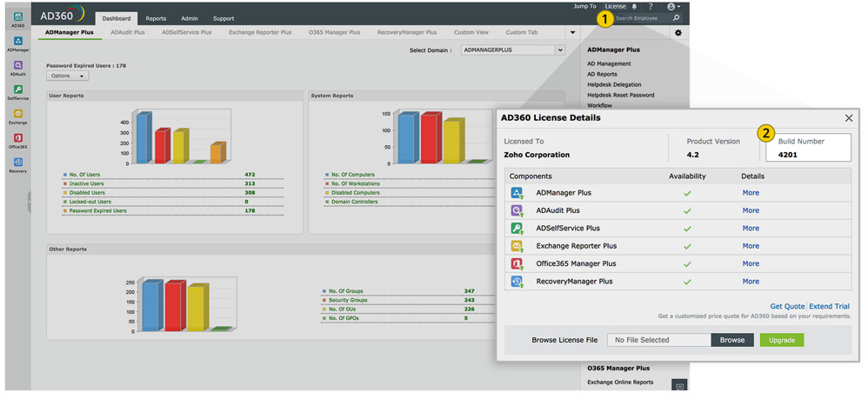The image size is (868, 406).
Task: Open the Admin tab
Action: pyautogui.click(x=190, y=18)
